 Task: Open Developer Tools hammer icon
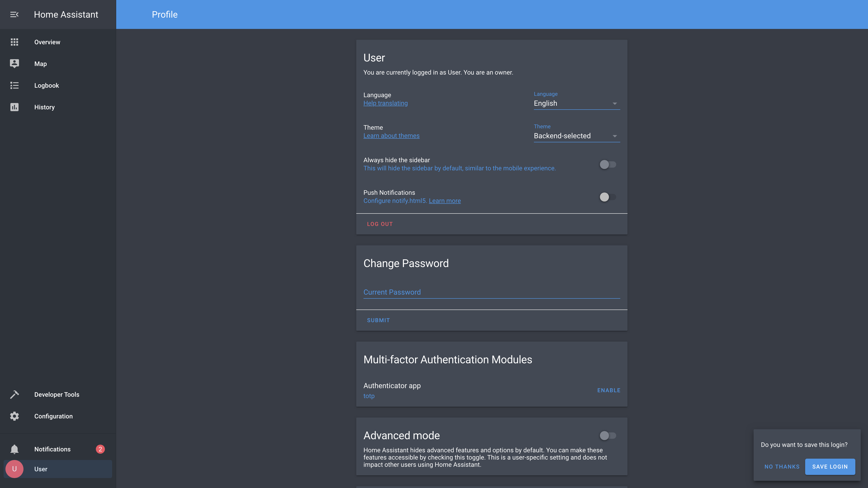pos(14,394)
